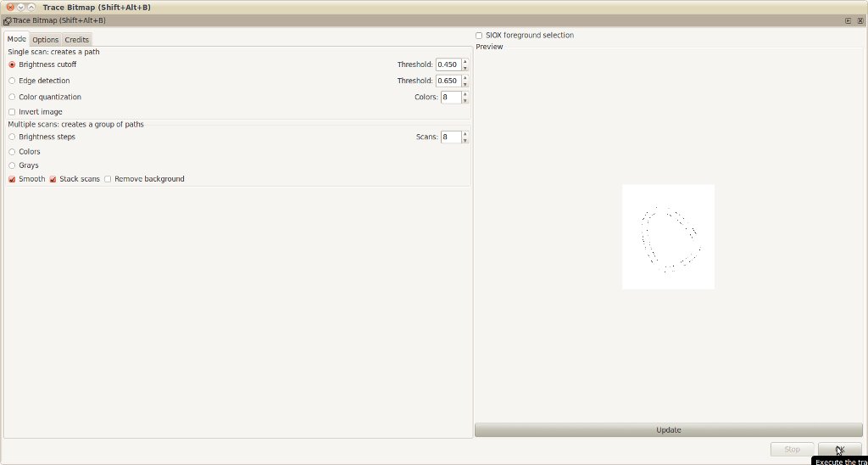This screenshot has width=868, height=465.
Task: Increase Scans count with up arrow
Action: [465, 133]
